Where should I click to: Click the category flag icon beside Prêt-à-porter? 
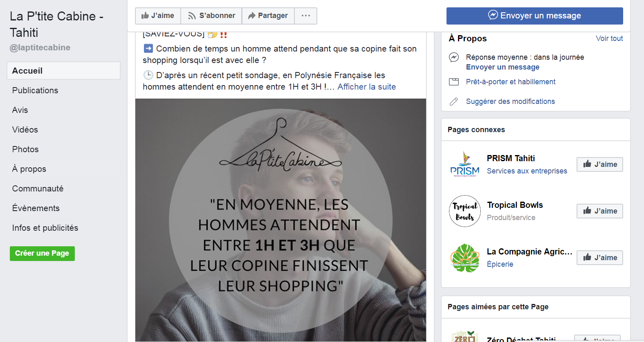click(454, 82)
